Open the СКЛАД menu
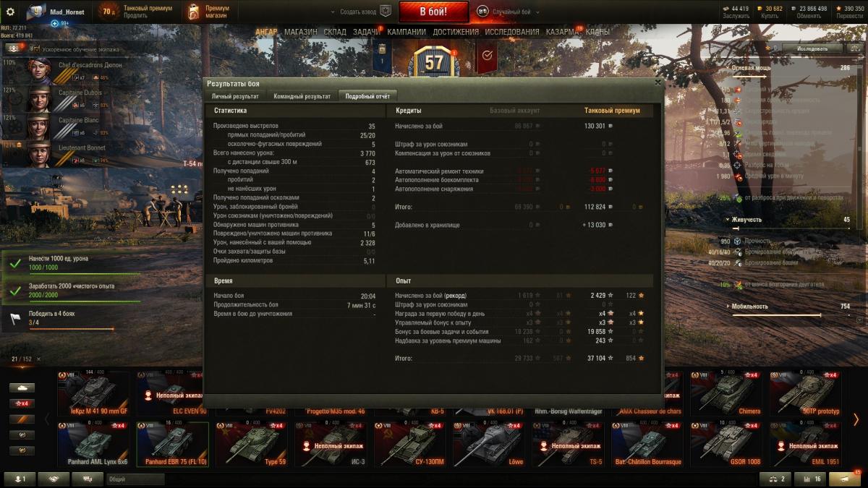The image size is (868, 488). [335, 32]
